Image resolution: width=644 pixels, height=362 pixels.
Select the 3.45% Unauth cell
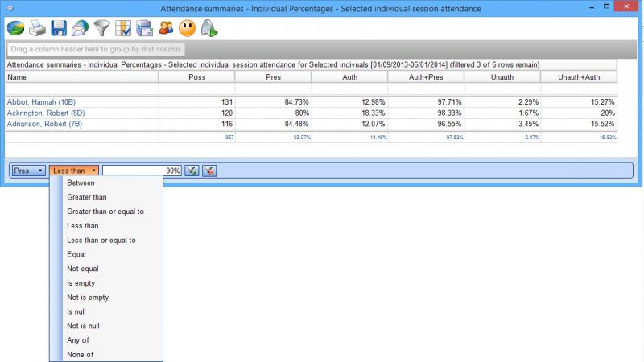[502, 124]
